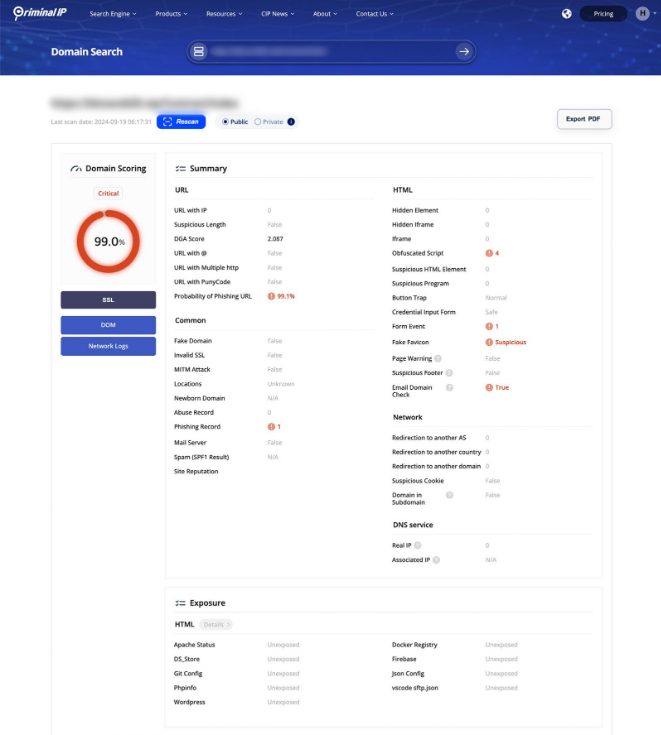Screen dimensions: 661x735
Task: Select the Public radio option
Action: tap(225, 122)
